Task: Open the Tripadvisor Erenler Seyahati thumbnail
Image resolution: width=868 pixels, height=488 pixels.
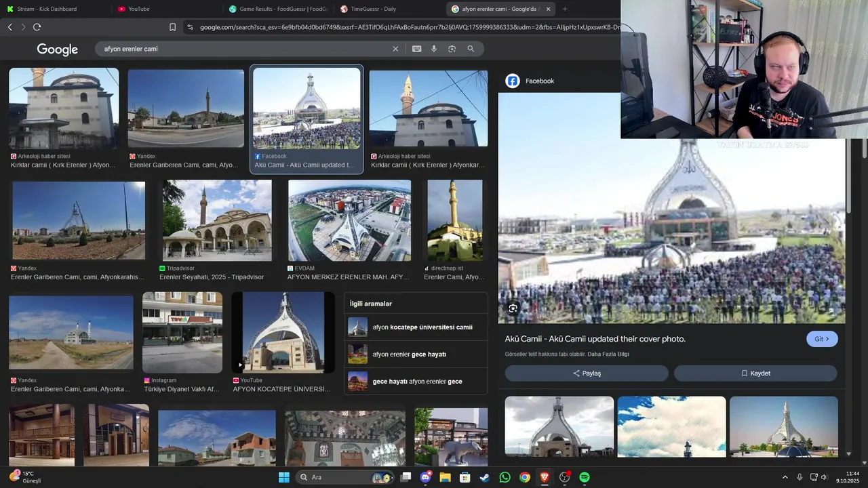Action: (217, 220)
